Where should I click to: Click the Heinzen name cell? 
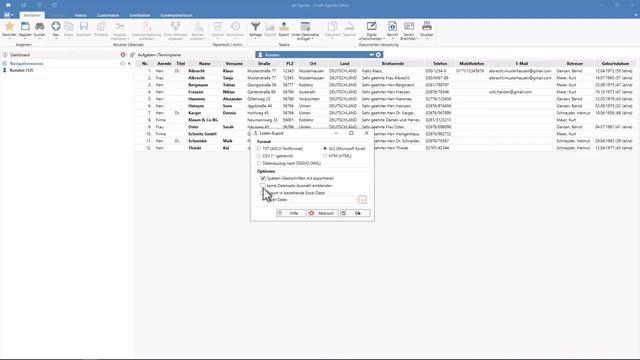point(196,106)
